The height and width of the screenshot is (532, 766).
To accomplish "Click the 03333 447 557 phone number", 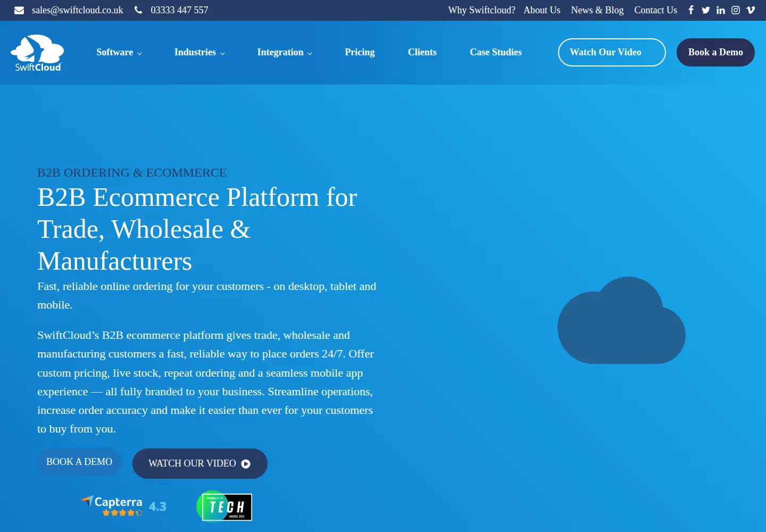I will tap(179, 10).
